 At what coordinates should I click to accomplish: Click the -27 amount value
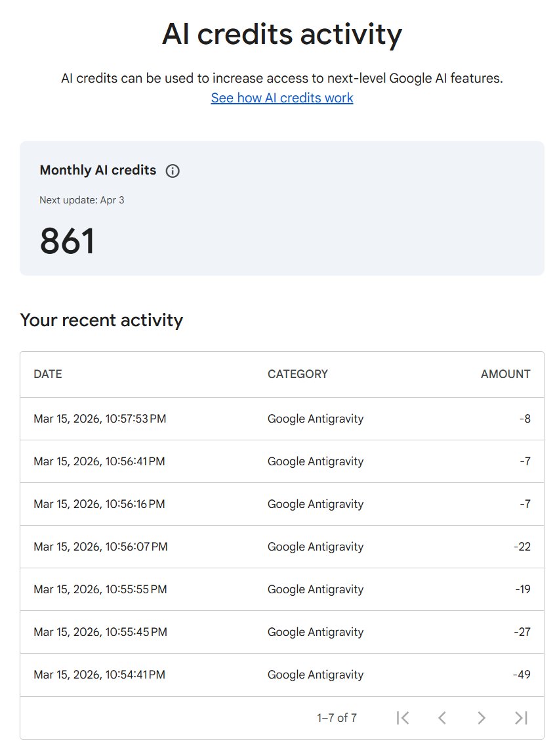click(x=522, y=632)
